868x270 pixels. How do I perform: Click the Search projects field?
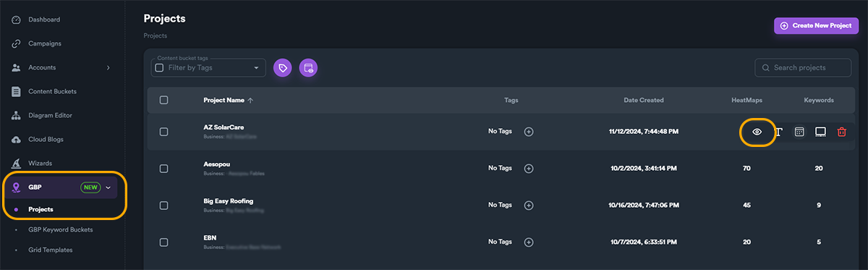tap(803, 67)
